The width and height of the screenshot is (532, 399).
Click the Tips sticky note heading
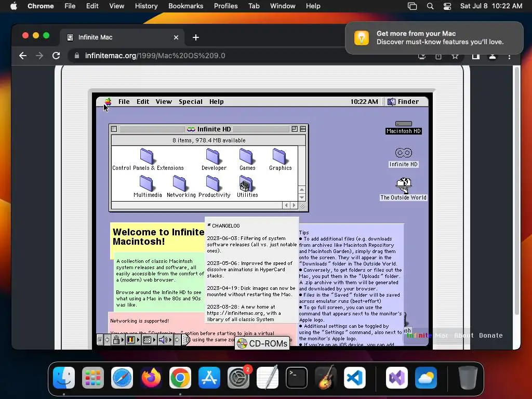click(x=303, y=232)
